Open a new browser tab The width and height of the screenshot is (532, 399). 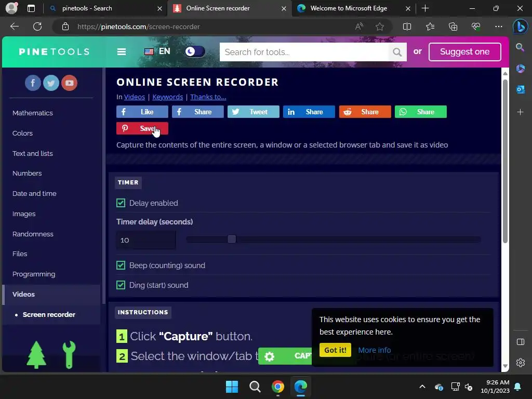coord(425,8)
